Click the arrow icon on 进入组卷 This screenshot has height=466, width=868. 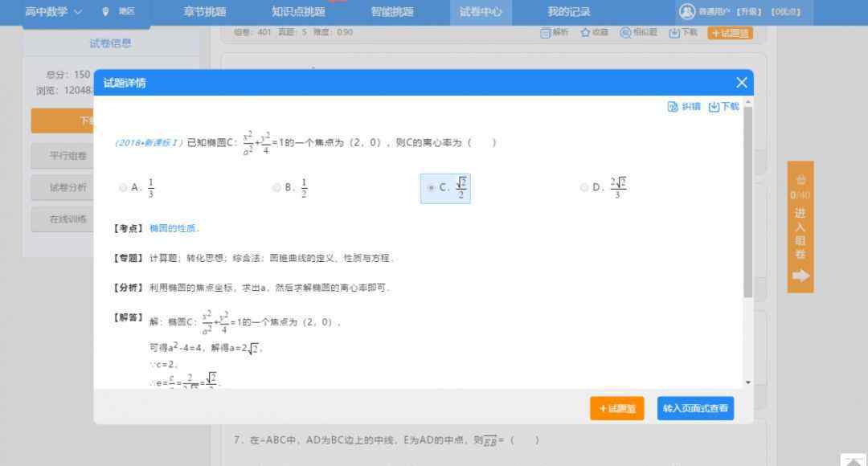click(800, 276)
